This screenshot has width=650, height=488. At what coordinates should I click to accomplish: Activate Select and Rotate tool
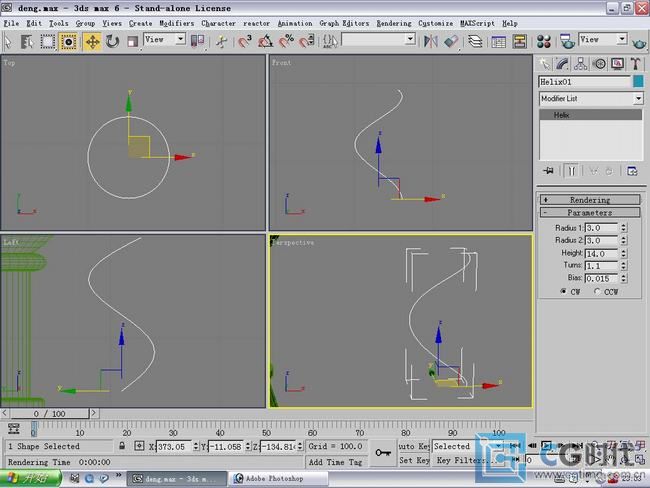[x=112, y=41]
